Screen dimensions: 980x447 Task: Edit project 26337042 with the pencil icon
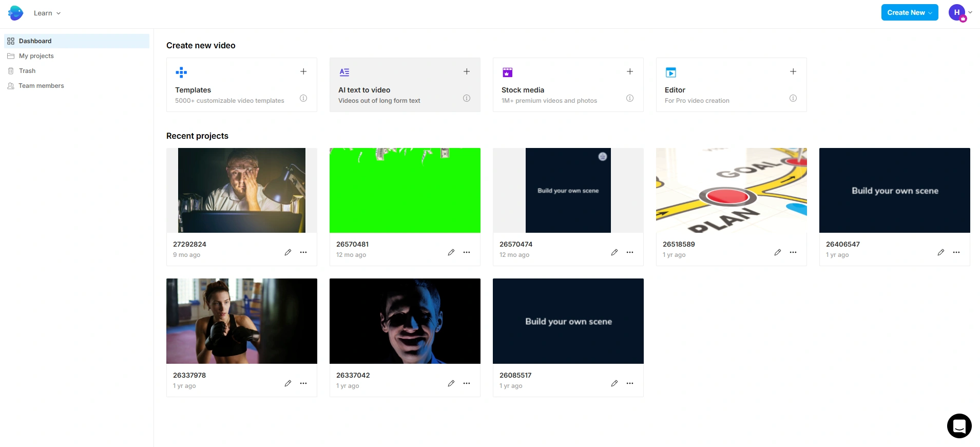click(x=451, y=383)
